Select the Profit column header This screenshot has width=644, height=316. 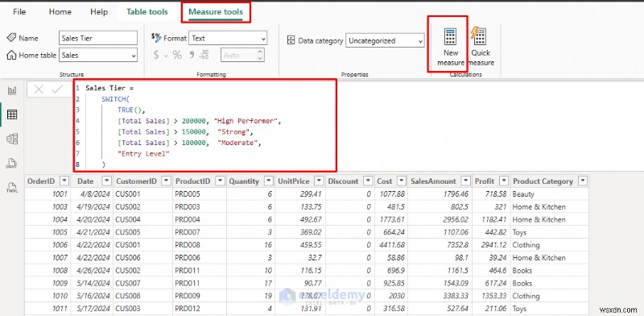click(491, 181)
